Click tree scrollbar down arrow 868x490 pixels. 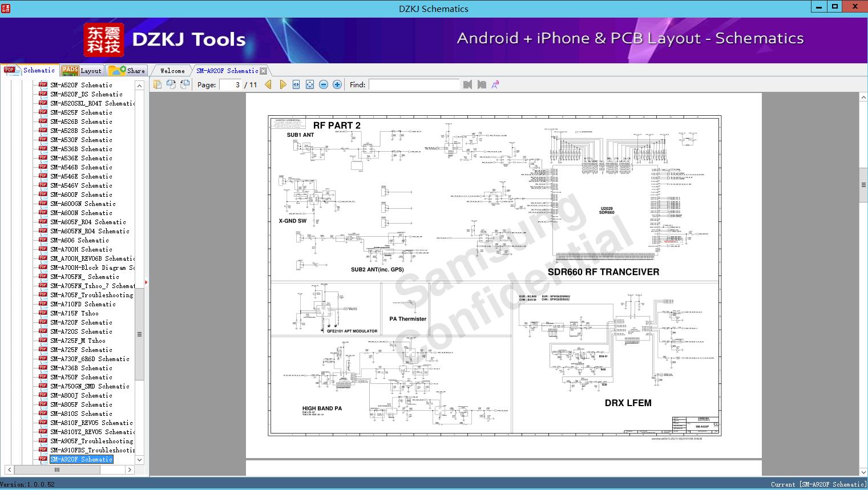(x=139, y=460)
